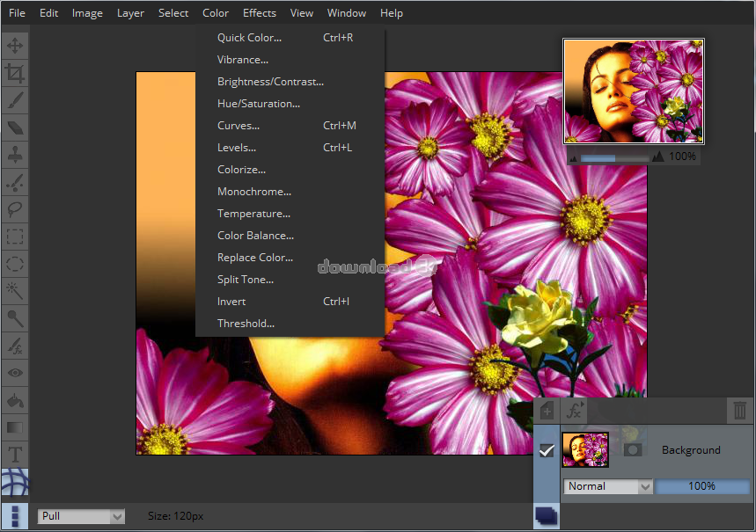Expand the Pull mode dropdown

click(x=81, y=516)
